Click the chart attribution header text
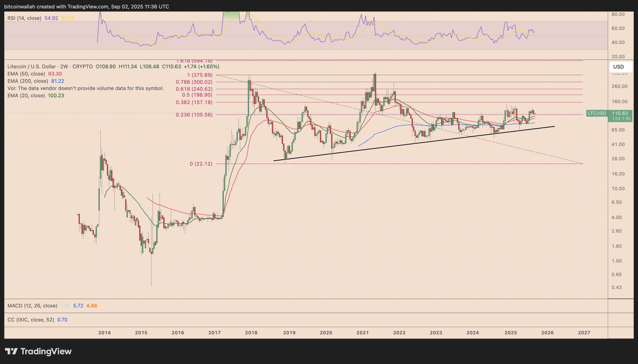The width and height of the screenshot is (638, 364). (x=87, y=7)
